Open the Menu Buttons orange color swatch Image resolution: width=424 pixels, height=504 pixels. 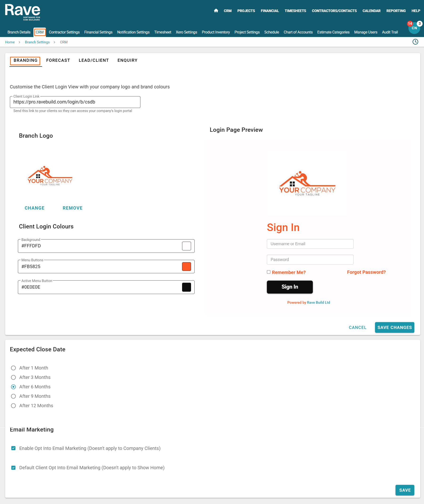click(x=186, y=267)
